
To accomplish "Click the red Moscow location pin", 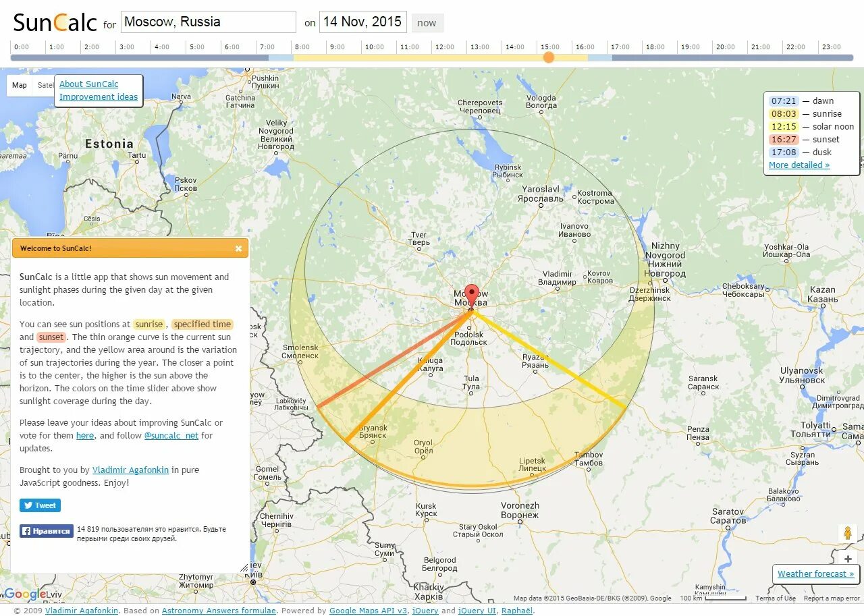I will click(473, 297).
